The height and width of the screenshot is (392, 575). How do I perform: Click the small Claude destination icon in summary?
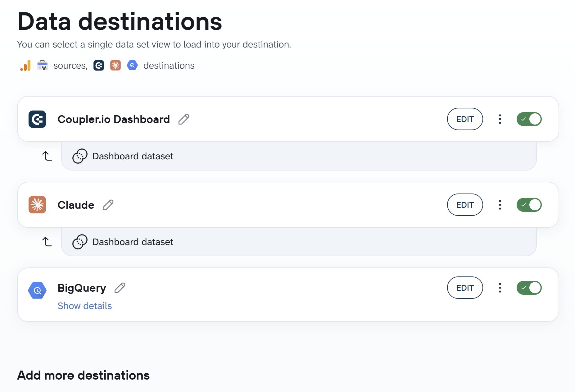click(115, 66)
